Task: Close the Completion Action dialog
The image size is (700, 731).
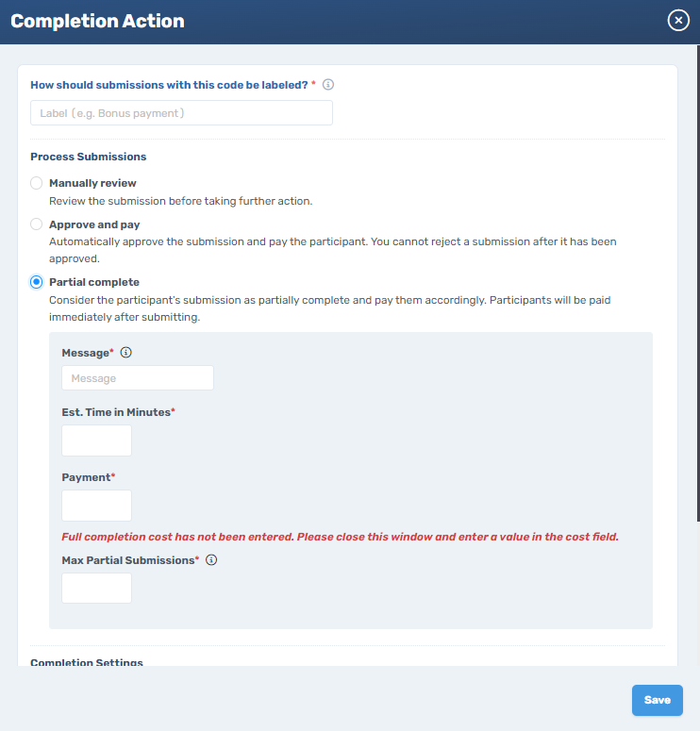Action: click(x=678, y=21)
